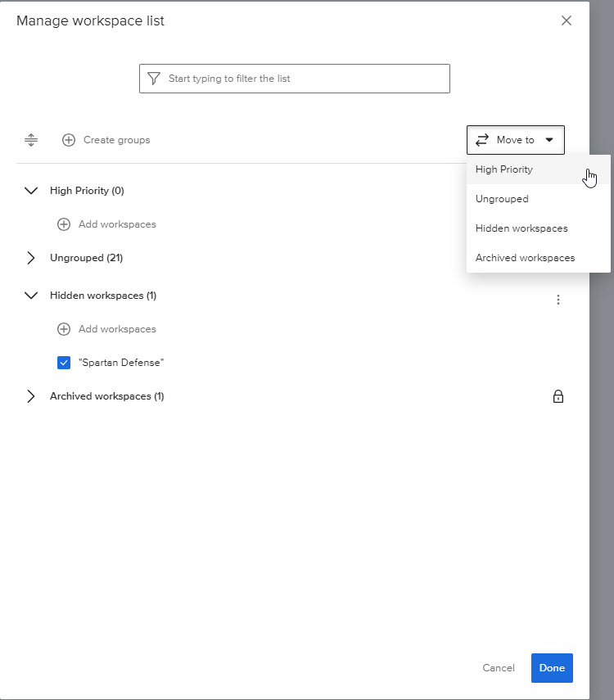Choose Ungrouped in Move to menu
This screenshot has width=614, height=700.
pos(502,199)
